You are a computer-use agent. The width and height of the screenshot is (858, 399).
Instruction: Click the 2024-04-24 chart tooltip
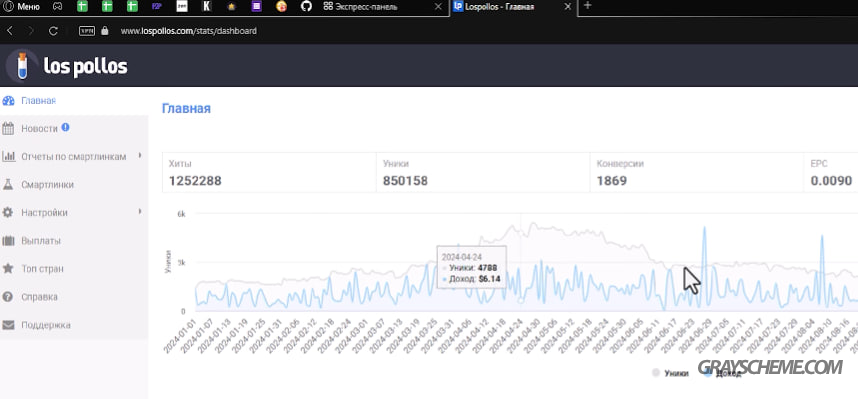pyautogui.click(x=471, y=267)
